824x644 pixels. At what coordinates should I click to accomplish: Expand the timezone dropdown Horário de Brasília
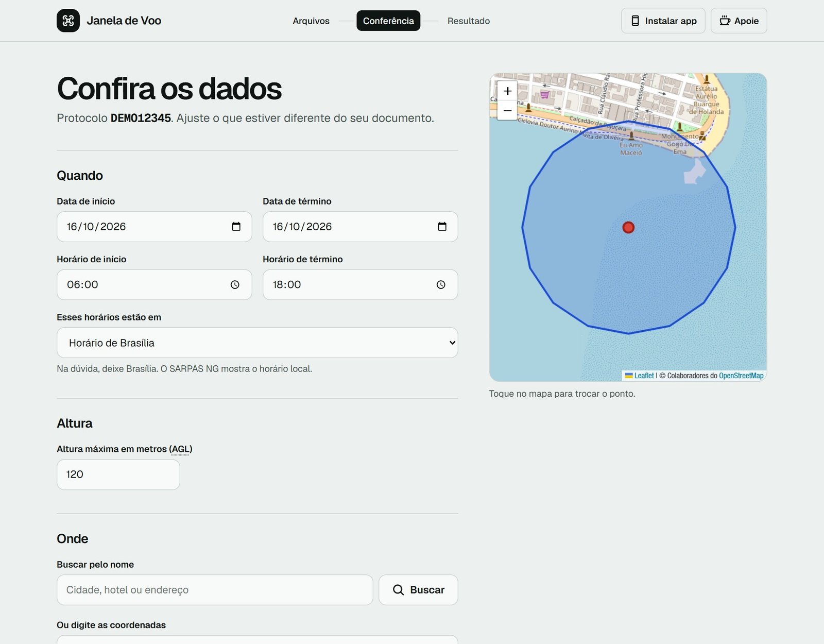(257, 343)
